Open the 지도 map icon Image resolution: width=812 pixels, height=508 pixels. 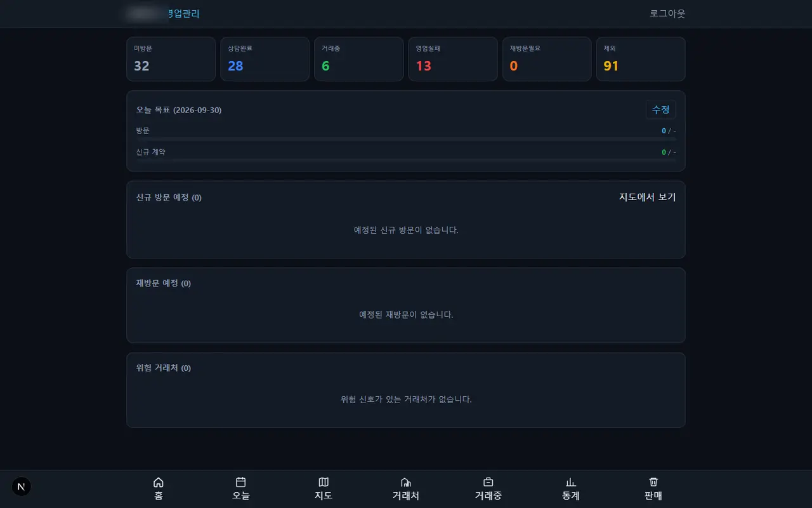pyautogui.click(x=324, y=483)
